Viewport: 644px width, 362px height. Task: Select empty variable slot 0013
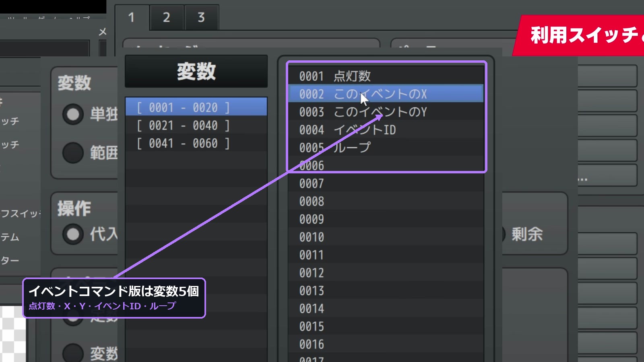[x=386, y=290]
